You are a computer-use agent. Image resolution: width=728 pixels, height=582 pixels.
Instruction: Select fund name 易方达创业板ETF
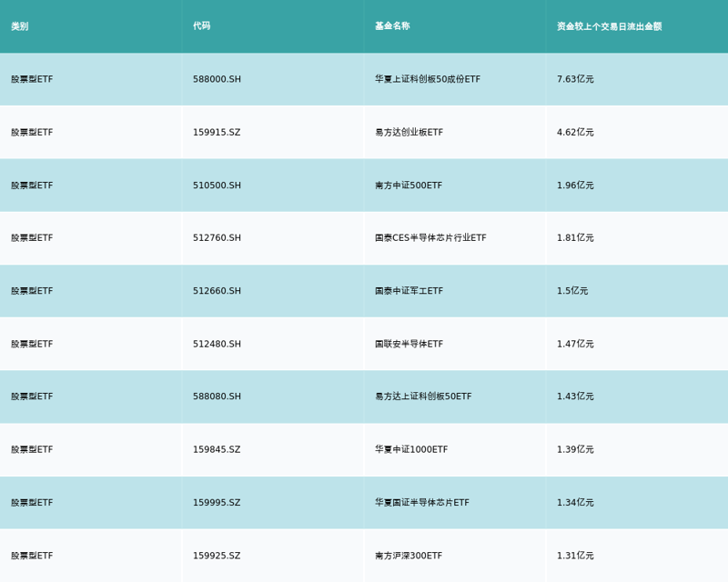409,132
